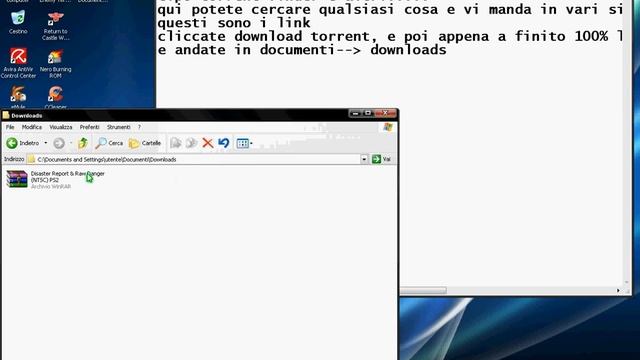Close the Downloads window
This screenshot has height=360, width=640.
[384, 113]
